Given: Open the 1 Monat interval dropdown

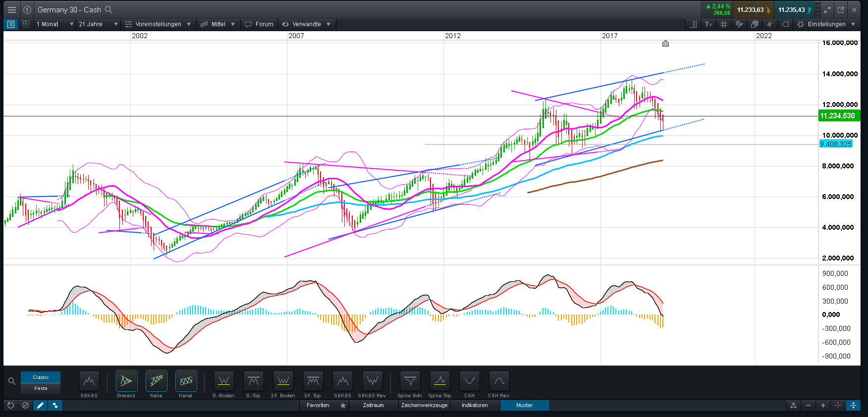Looking at the screenshot, I should pos(54,24).
